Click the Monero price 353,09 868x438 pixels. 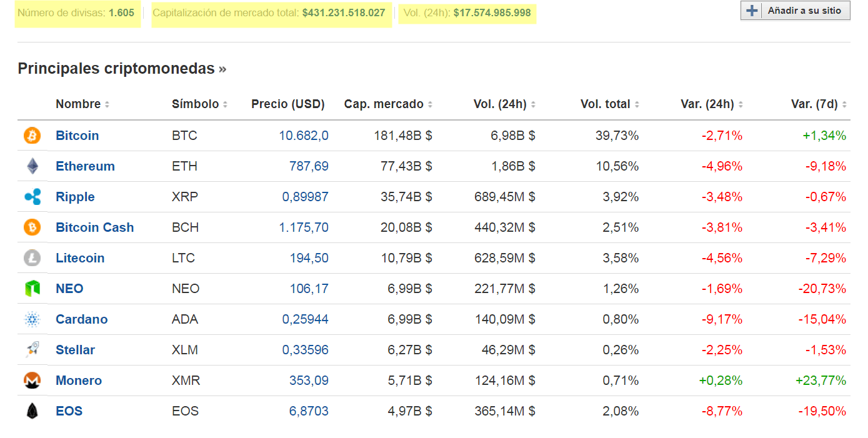(309, 381)
